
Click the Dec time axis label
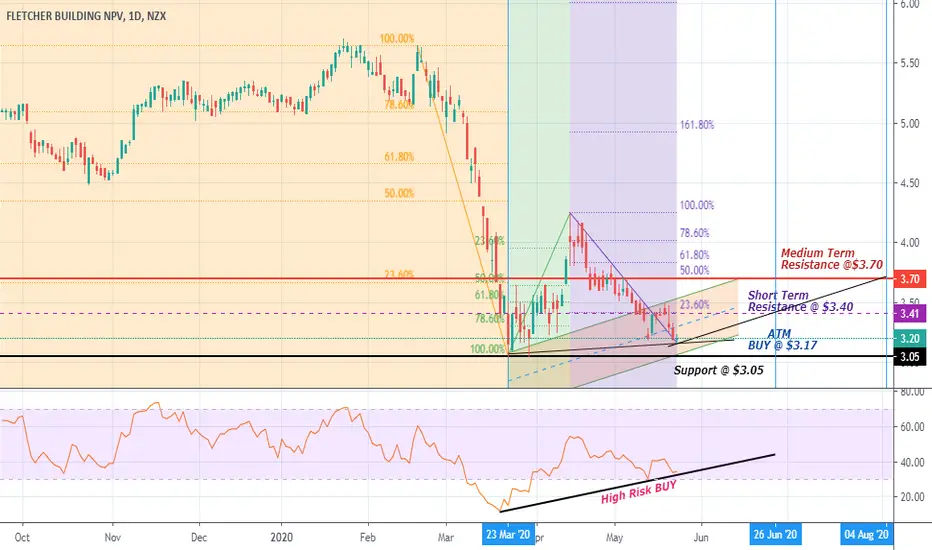tap(199, 538)
